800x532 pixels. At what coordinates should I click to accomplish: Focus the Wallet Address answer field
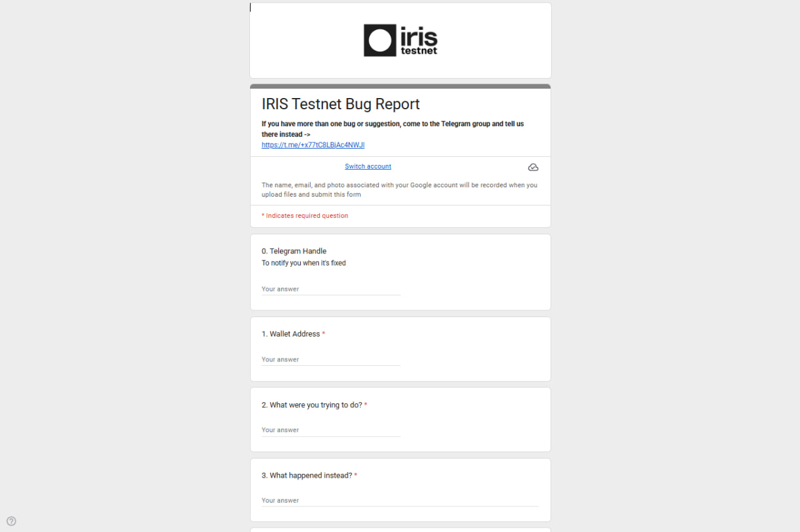pyautogui.click(x=331, y=360)
